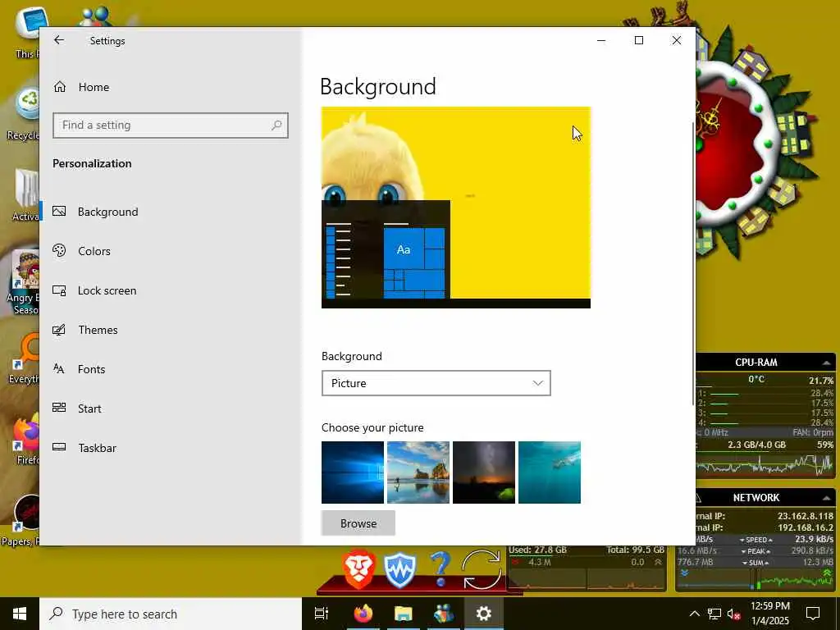The image size is (840, 630).
Task: Choose the night sky tent wallpaper
Action: (x=484, y=472)
